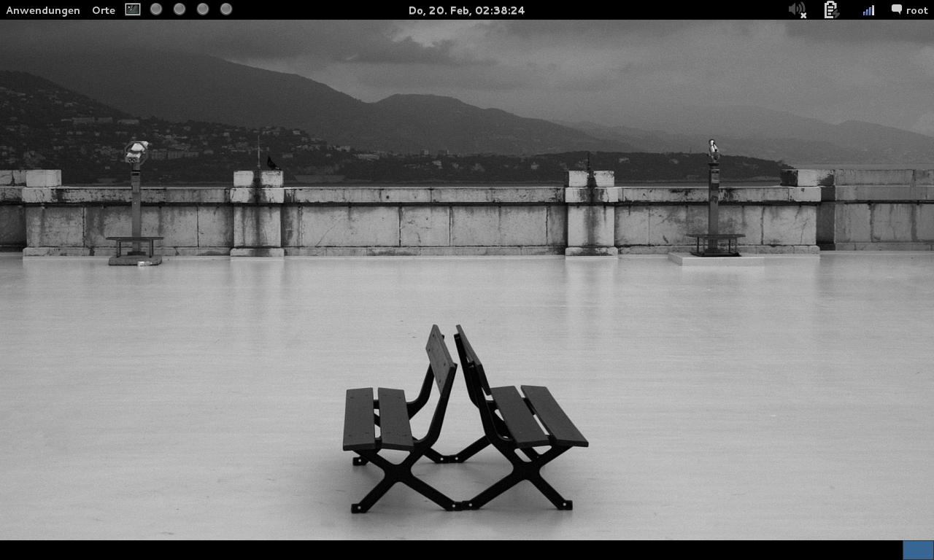The image size is (934, 560).
Task: Open the root user menu
Action: click(916, 10)
